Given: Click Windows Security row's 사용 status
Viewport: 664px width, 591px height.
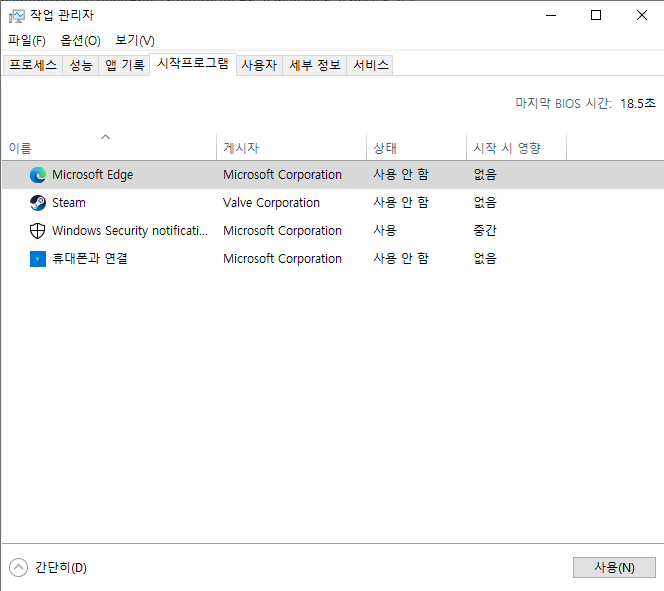Looking at the screenshot, I should point(385,231).
